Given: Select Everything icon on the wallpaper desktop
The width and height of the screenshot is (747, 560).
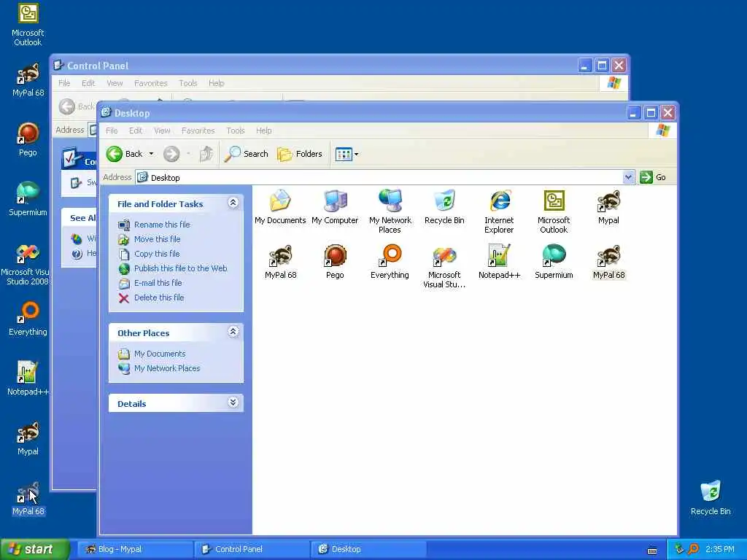Looking at the screenshot, I should point(28,319).
